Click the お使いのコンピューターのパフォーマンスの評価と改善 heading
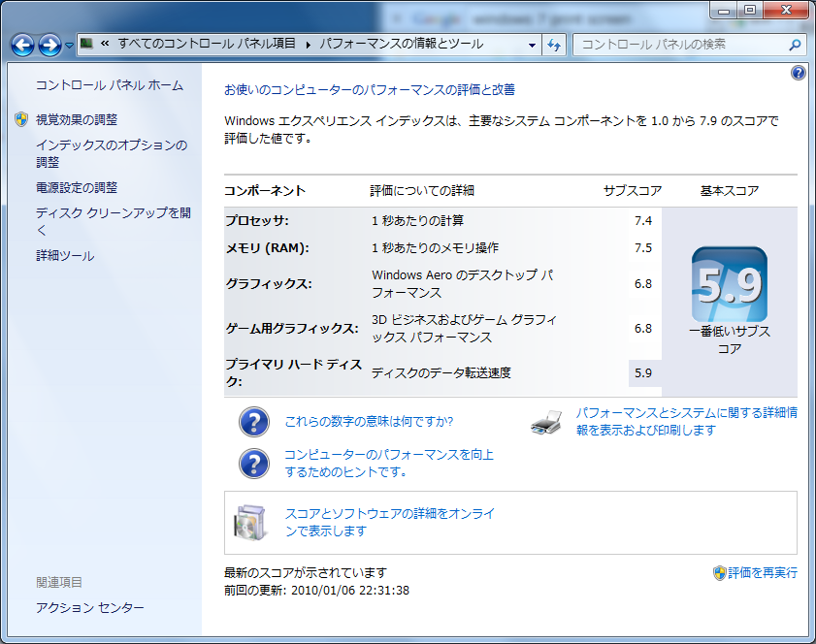The height and width of the screenshot is (644, 816). click(370, 90)
